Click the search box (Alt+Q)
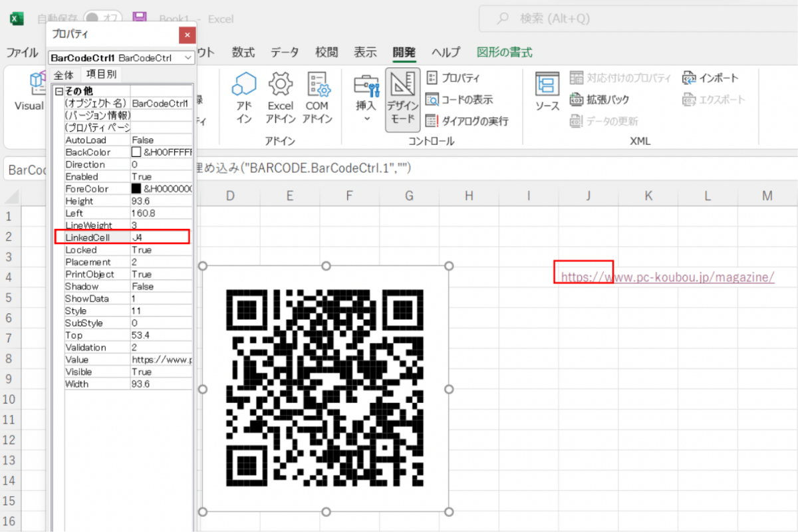 click(x=637, y=19)
